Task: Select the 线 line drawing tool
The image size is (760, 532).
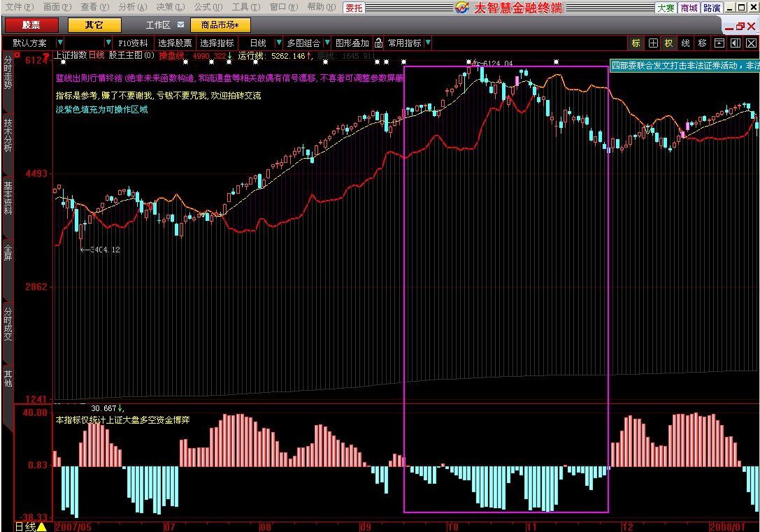Action: tap(686, 43)
